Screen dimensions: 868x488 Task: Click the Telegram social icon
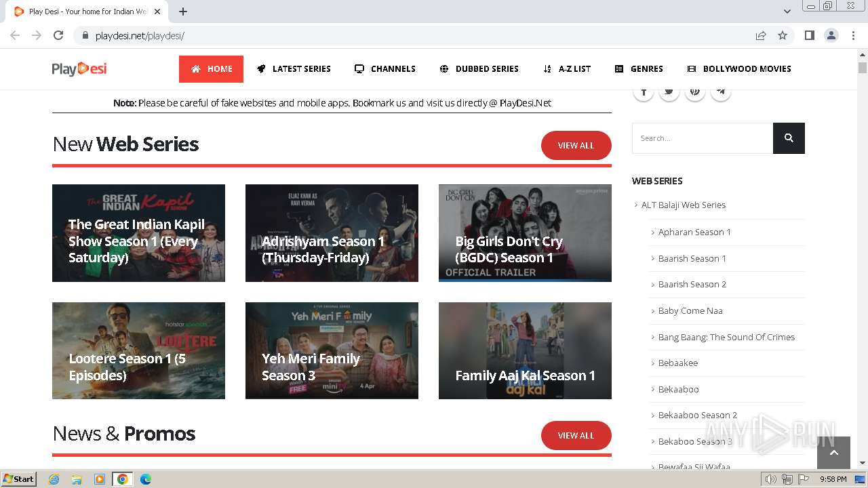pyautogui.click(x=721, y=91)
